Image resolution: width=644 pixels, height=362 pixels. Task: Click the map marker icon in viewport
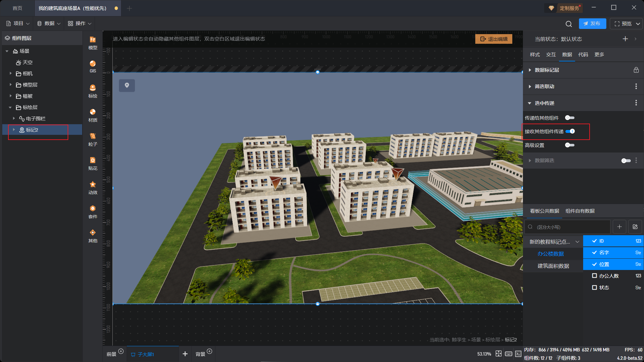(x=127, y=85)
